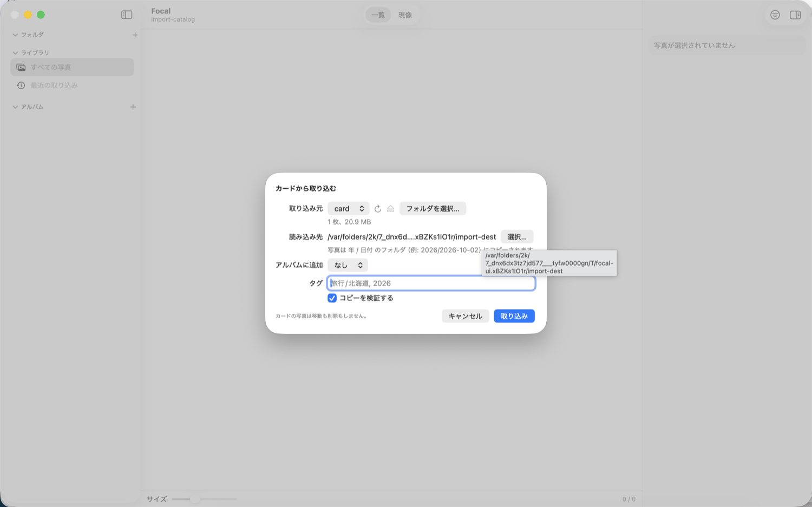Viewport: 812px width, 507px height.
Task: Add a new album with the plus icon
Action: point(133,107)
